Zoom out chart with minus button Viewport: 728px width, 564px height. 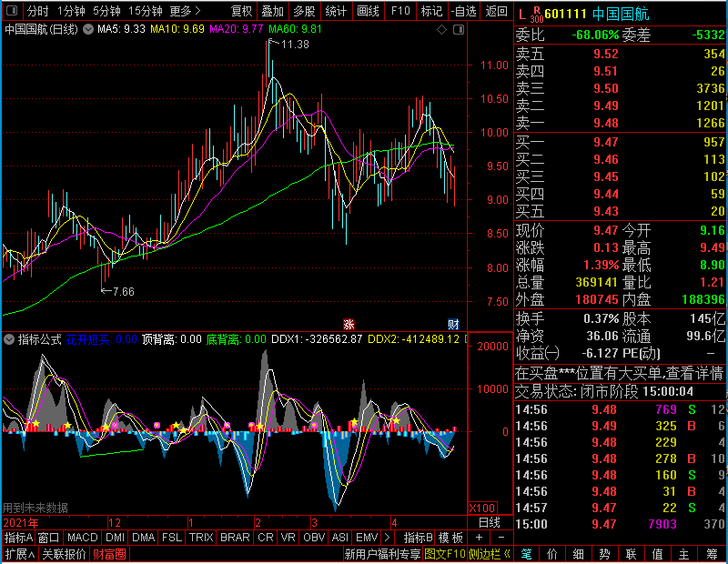coord(501,538)
